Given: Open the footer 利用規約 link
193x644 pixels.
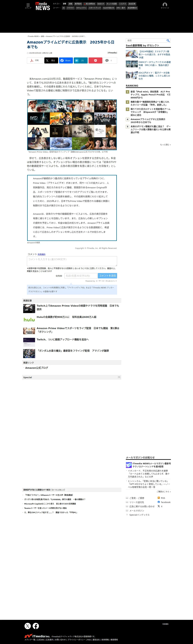Looking at the screenshot, I should tap(165, 624).
